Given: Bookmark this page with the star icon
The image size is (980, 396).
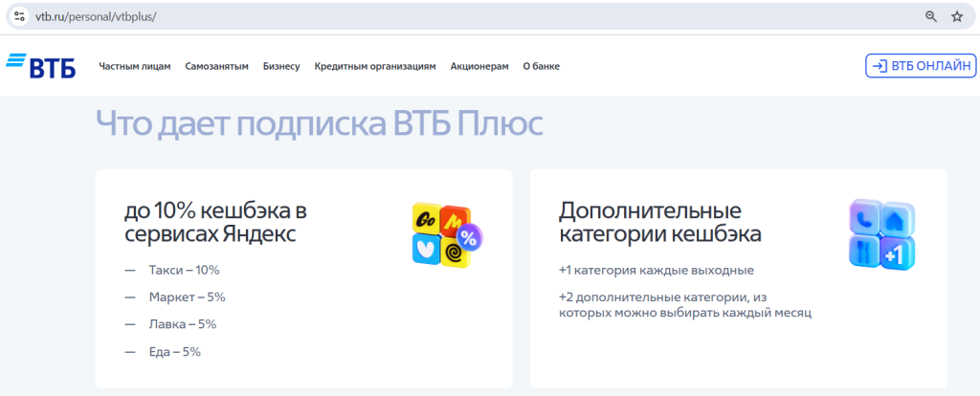Looking at the screenshot, I should point(957,17).
